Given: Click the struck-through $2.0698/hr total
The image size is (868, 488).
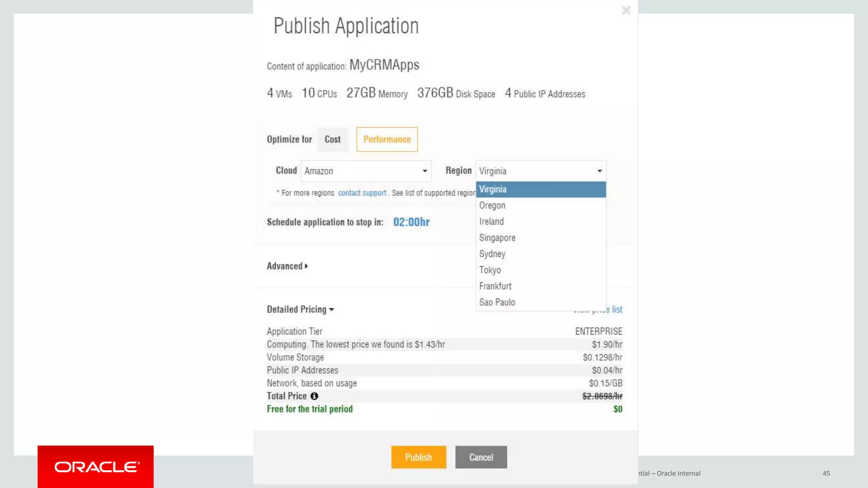Looking at the screenshot, I should pos(602,396).
